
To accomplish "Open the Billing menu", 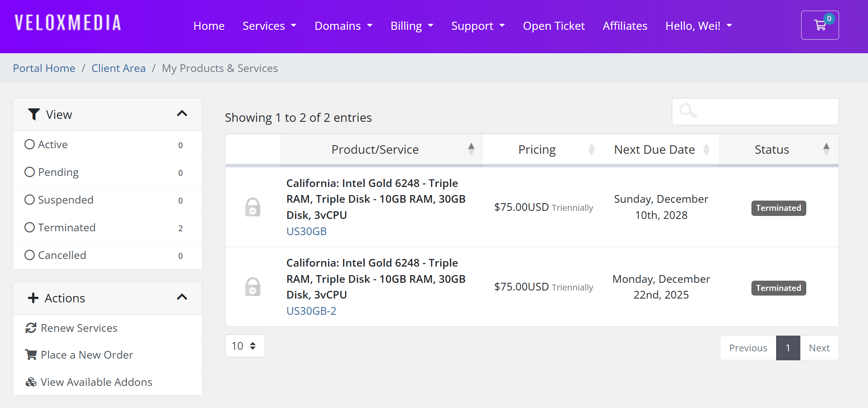I will [411, 26].
